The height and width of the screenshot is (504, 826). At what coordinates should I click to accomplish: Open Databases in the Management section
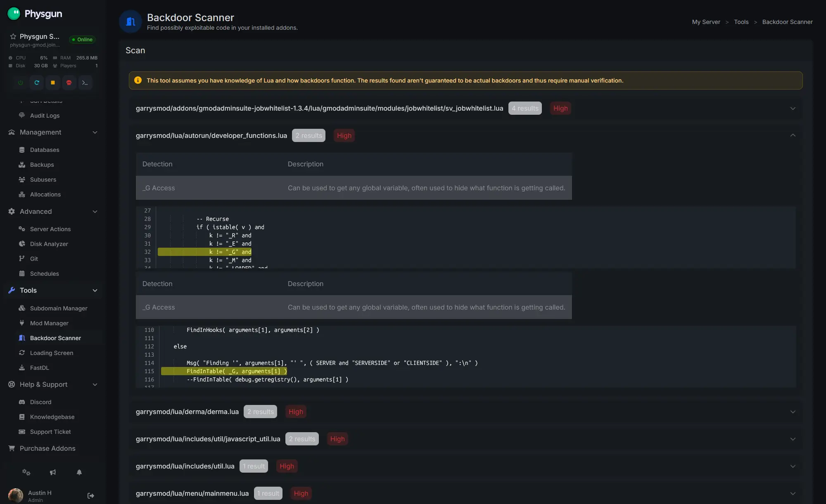(x=45, y=150)
